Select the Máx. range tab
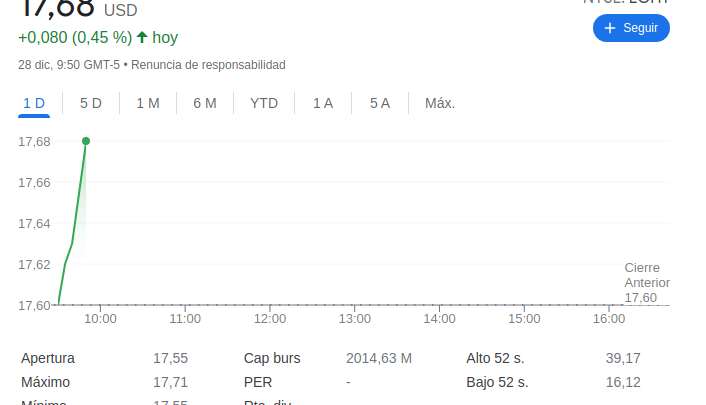The image size is (706, 405). [x=440, y=103]
